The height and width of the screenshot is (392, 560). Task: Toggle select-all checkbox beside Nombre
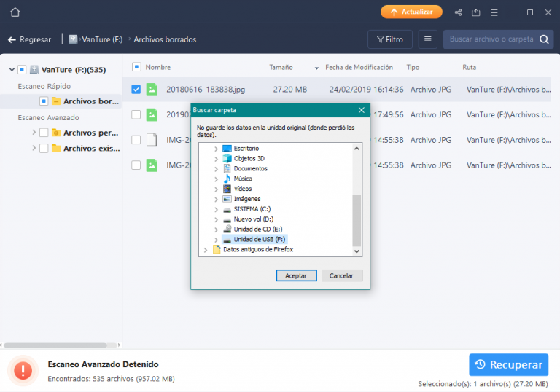click(x=136, y=67)
